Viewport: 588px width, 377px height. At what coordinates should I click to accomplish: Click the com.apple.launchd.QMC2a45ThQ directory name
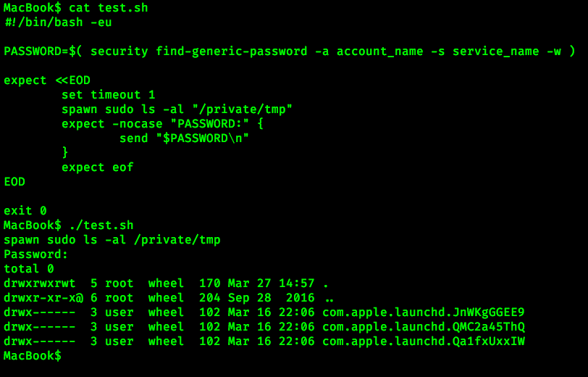coord(423,327)
